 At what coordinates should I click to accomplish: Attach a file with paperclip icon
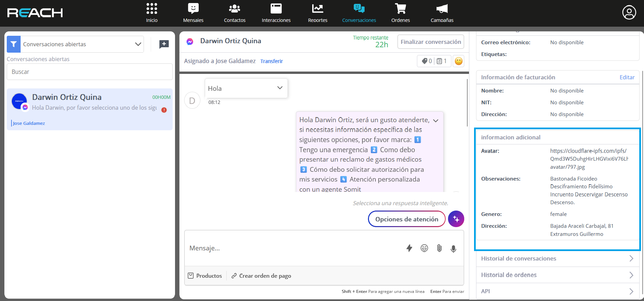[x=439, y=248]
